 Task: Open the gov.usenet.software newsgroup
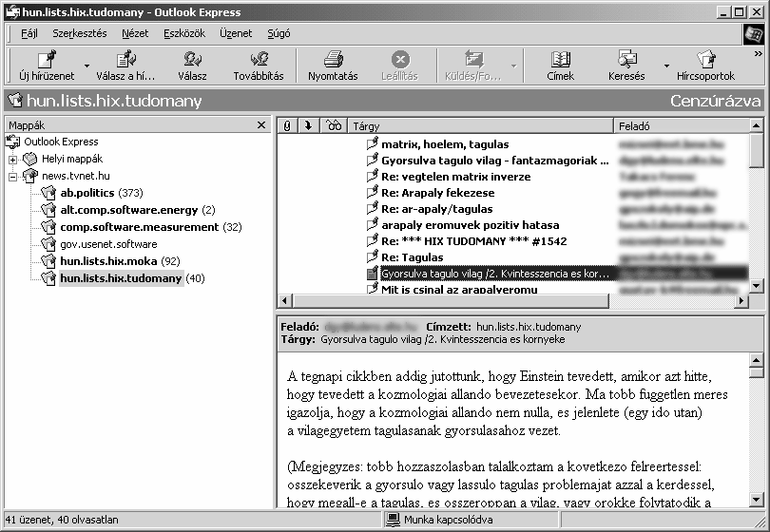coord(108,244)
